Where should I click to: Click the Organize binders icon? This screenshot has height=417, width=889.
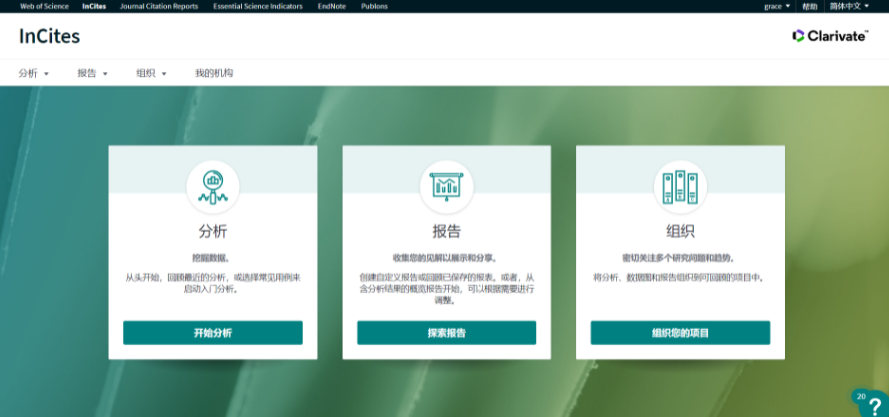(x=680, y=187)
